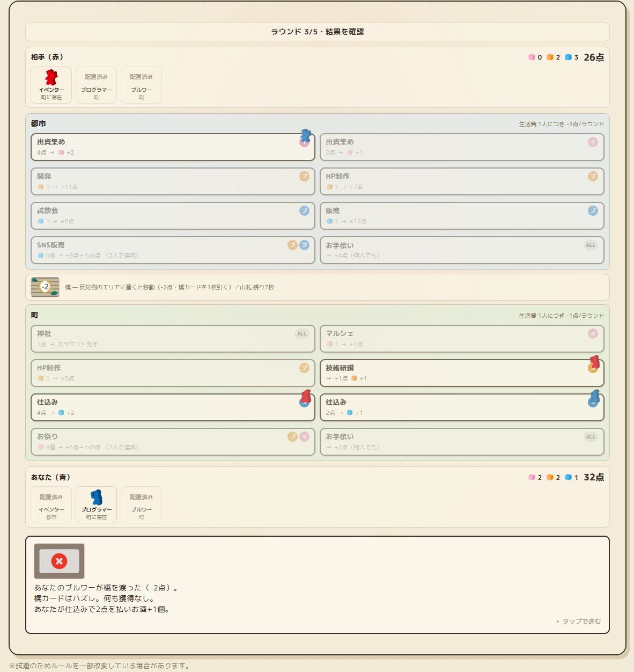Click the blue meeple on 仕込み 2点 slot
Viewport: 634px width, 672px height.
pos(594,397)
